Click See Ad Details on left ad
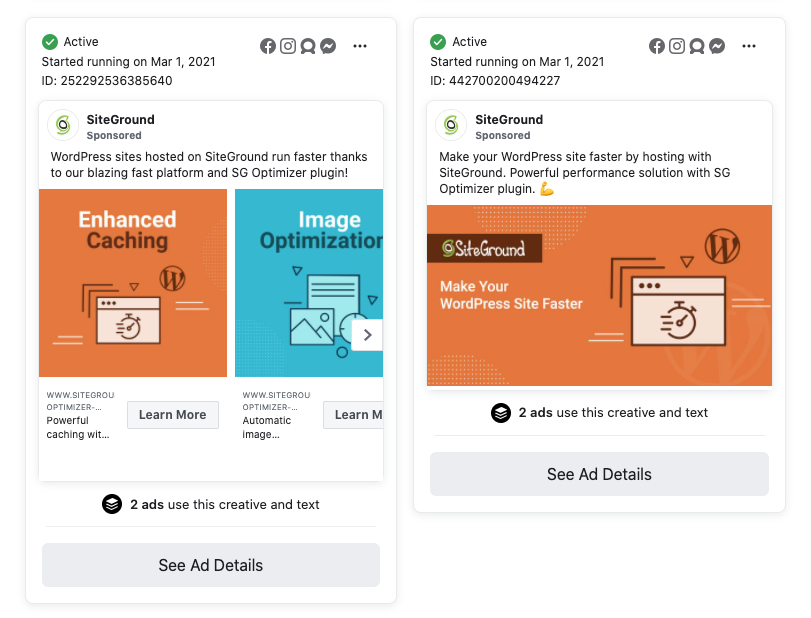Screen dimensions: 811x618 [211, 565]
